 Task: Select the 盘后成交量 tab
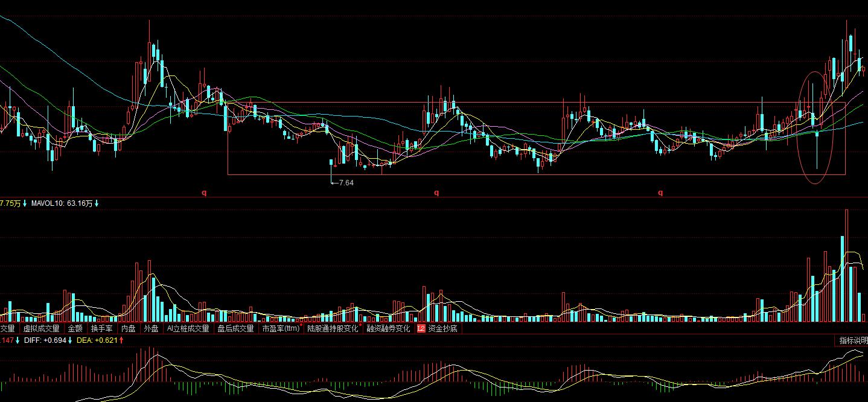[235, 329]
